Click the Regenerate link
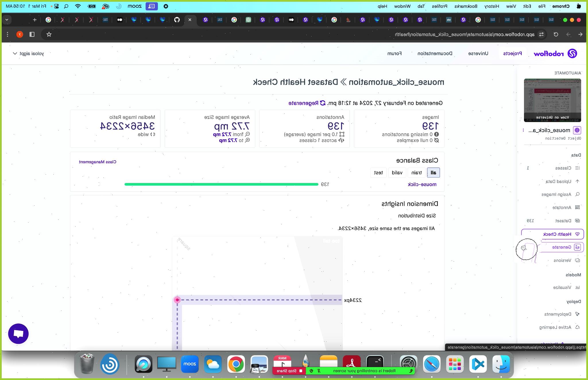588x380 pixels. point(303,103)
